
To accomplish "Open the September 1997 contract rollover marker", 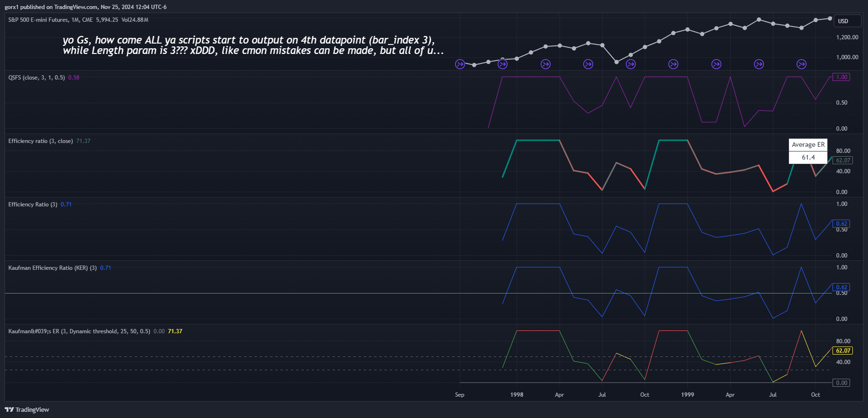I will pos(460,64).
